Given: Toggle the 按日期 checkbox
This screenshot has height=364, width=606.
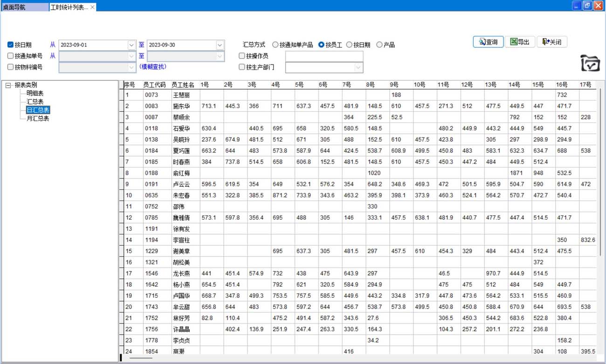Looking at the screenshot, I should point(11,45).
